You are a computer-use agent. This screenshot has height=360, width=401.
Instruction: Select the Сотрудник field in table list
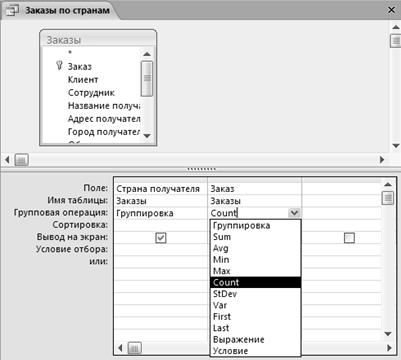click(x=91, y=93)
